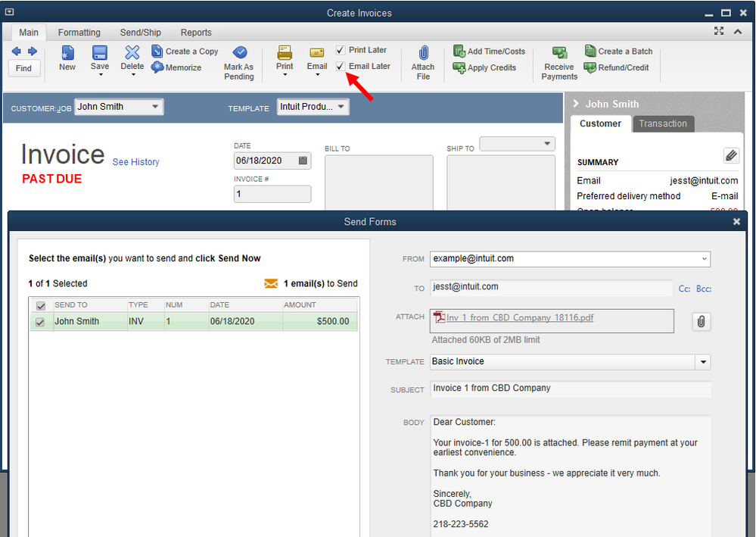Click the Delete X icon
This screenshot has width=756, height=537.
click(132, 52)
